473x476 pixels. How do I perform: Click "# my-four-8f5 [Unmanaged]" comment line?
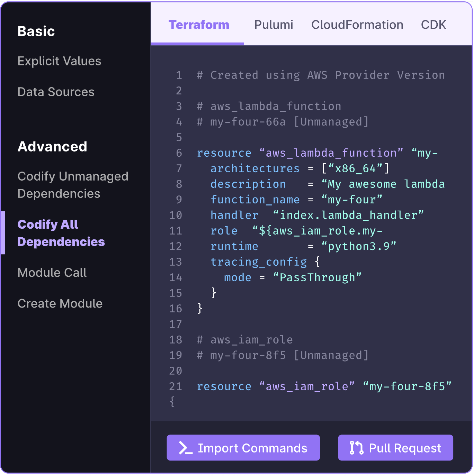pos(283,355)
